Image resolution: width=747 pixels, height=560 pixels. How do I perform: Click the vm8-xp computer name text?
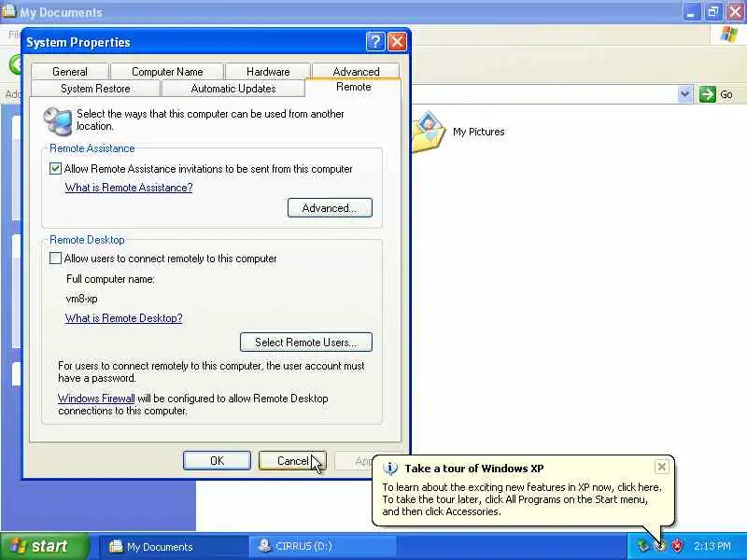click(x=81, y=299)
